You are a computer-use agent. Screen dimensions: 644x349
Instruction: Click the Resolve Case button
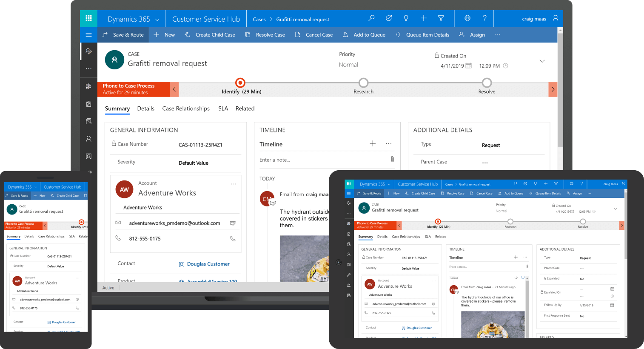pyautogui.click(x=265, y=35)
